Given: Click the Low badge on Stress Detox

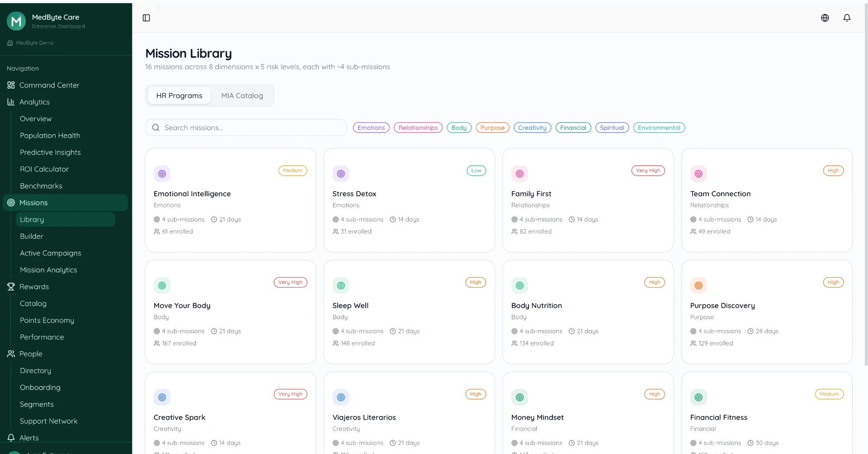Looking at the screenshot, I should pyautogui.click(x=476, y=170).
